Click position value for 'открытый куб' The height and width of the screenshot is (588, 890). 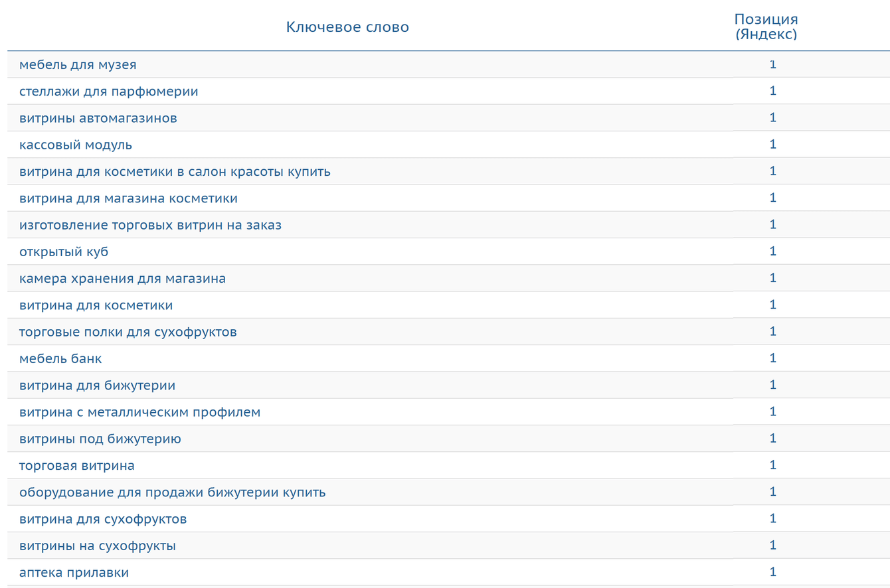pyautogui.click(x=773, y=251)
